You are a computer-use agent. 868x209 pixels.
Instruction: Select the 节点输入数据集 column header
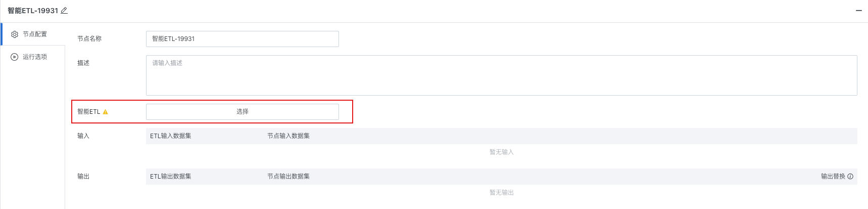click(x=288, y=136)
